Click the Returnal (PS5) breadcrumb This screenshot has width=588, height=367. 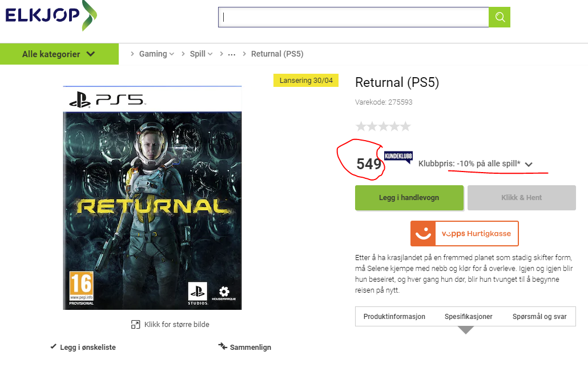277,54
